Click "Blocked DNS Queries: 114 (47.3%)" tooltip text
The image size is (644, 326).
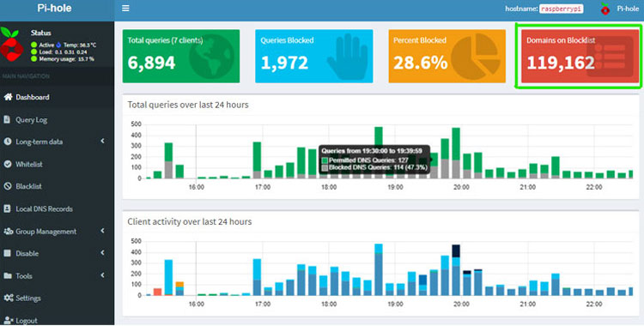click(378, 167)
